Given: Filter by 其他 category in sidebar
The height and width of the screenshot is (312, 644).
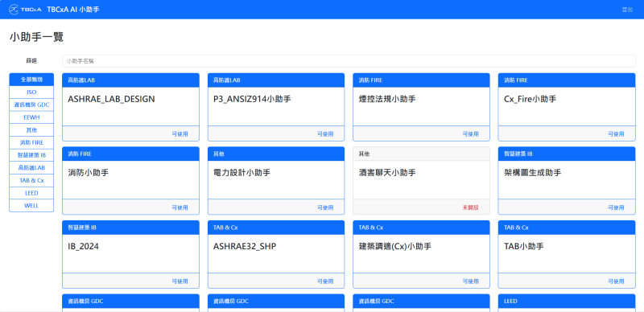Looking at the screenshot, I should tap(31, 129).
